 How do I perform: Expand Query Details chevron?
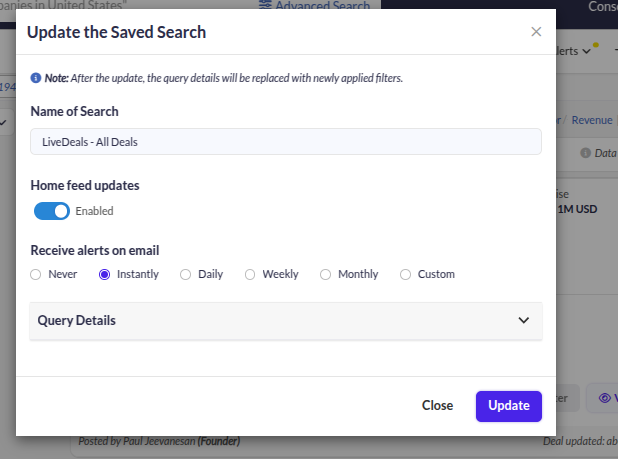tap(523, 321)
